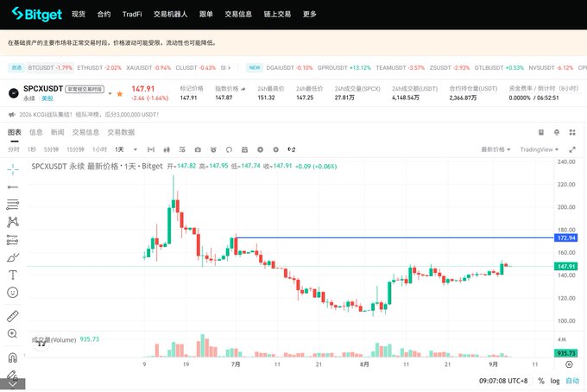Screen dimensions: 587x392
Task: Open the 交易机器人 trading bot menu
Action: (170, 14)
